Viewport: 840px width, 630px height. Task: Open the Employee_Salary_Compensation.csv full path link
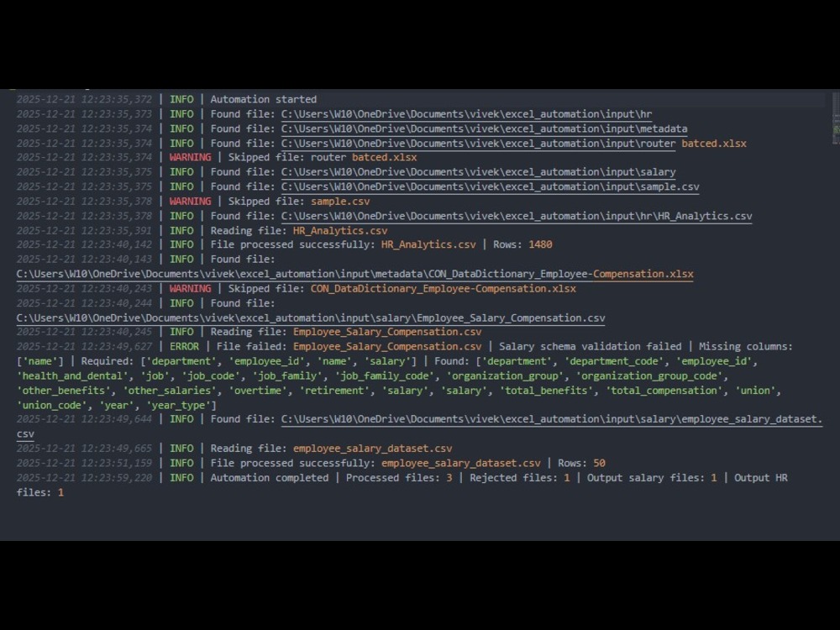tap(311, 318)
